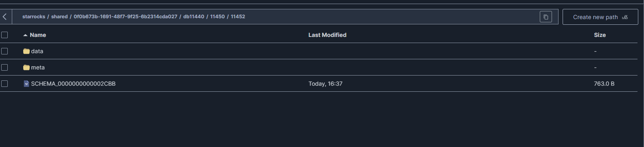Open the data folder
The image size is (644, 147).
pos(37,51)
